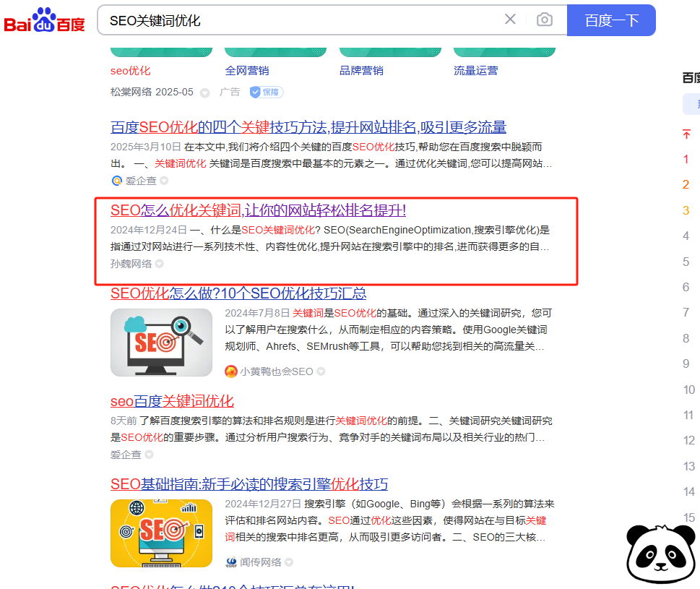Click the date 2024年7月8日 in the snippet
The width and height of the screenshot is (700, 589).
pos(257,313)
